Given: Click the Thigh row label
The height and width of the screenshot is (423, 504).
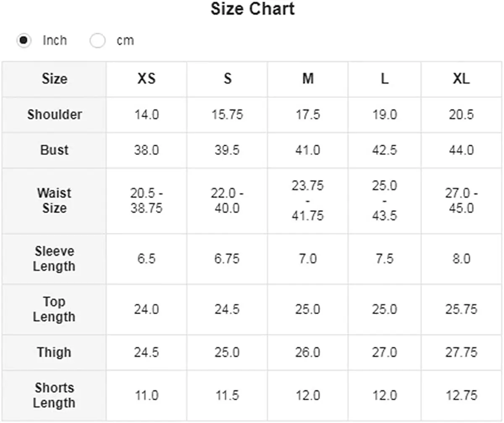Looking at the screenshot, I should (54, 352).
